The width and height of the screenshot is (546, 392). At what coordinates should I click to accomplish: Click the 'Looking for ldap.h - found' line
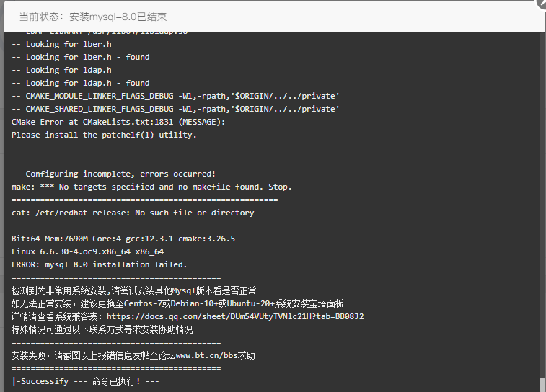click(81, 83)
